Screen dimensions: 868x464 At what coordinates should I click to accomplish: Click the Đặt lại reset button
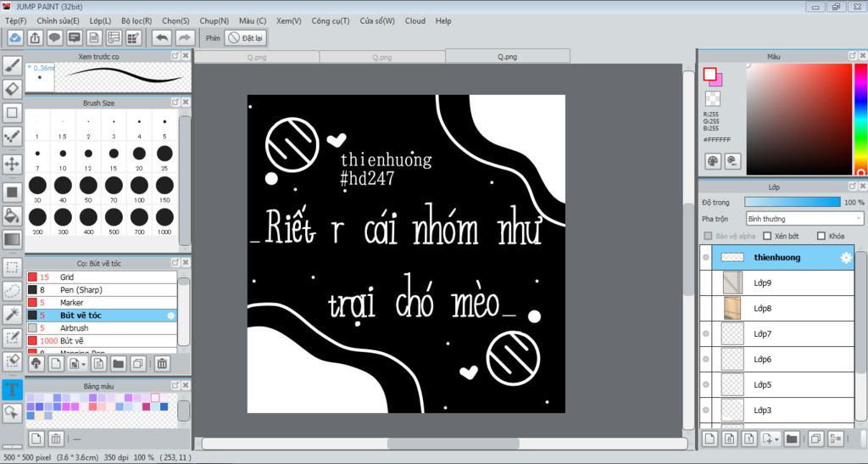tap(247, 38)
